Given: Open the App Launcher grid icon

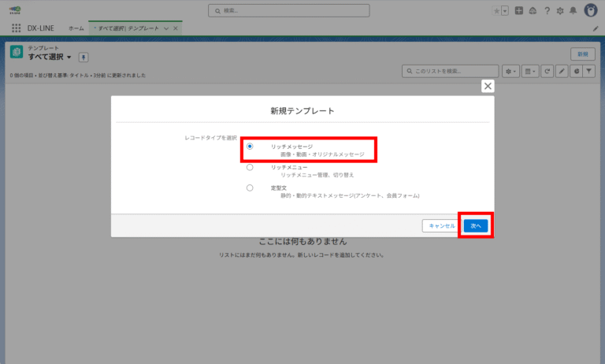Looking at the screenshot, I should point(16,28).
